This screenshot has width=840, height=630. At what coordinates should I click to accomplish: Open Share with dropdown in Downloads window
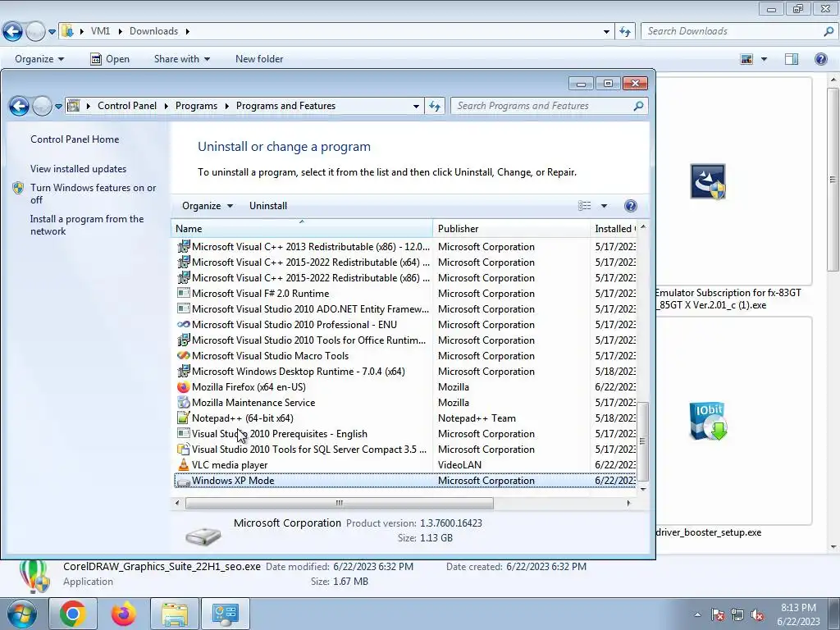pos(181,59)
